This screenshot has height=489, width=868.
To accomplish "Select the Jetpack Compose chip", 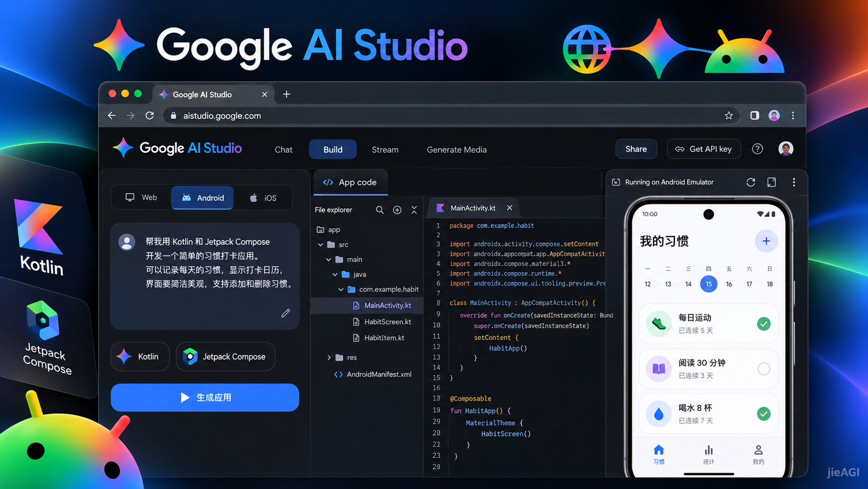I will 225,356.
